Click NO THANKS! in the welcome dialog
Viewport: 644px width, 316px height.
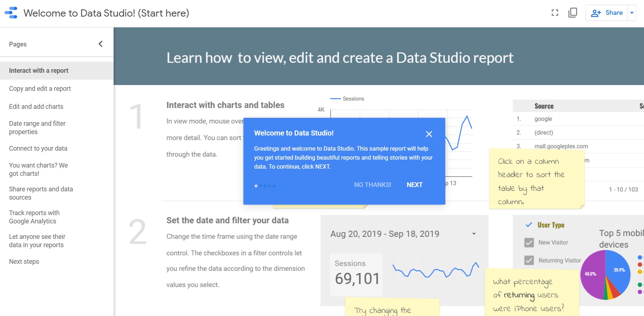tap(372, 185)
